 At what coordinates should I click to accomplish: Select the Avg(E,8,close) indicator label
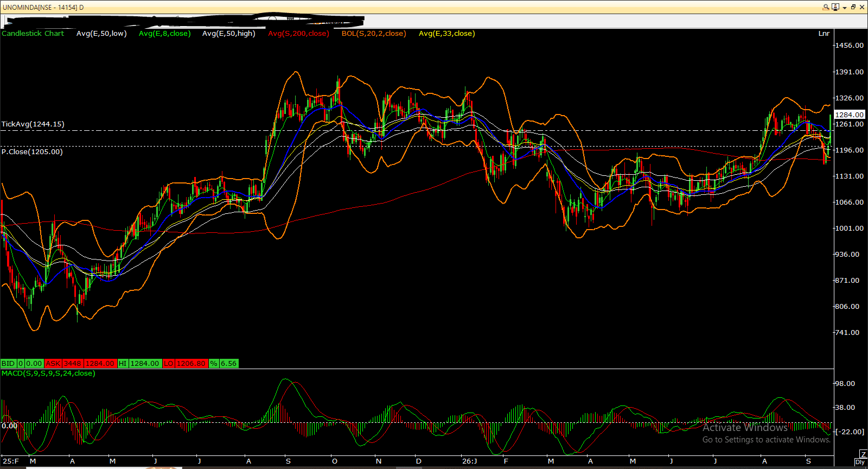(165, 34)
